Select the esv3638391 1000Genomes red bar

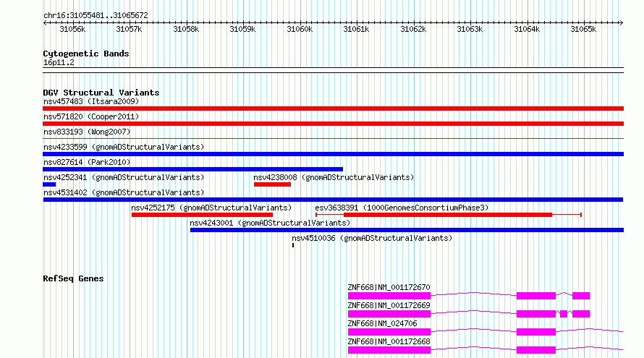click(x=448, y=215)
